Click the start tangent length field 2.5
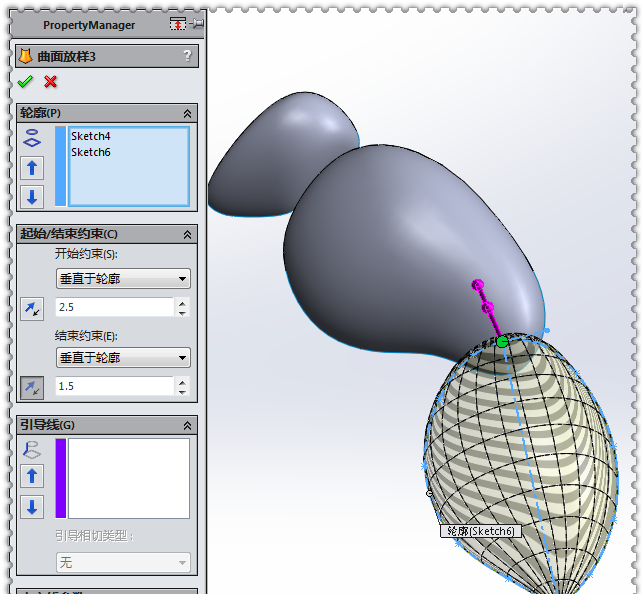Viewport: 644px width, 594px height. click(114, 307)
